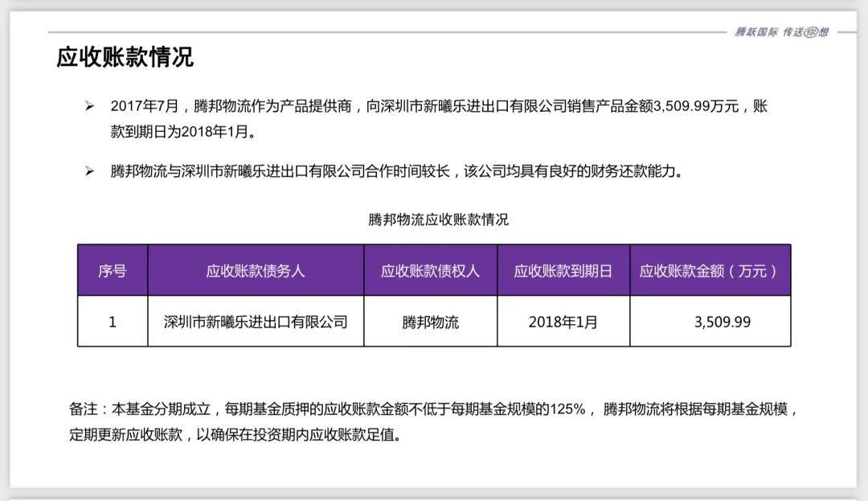Screen dimensions: 868x501
Task: Click the 序号 column header
Action: [x=113, y=270]
